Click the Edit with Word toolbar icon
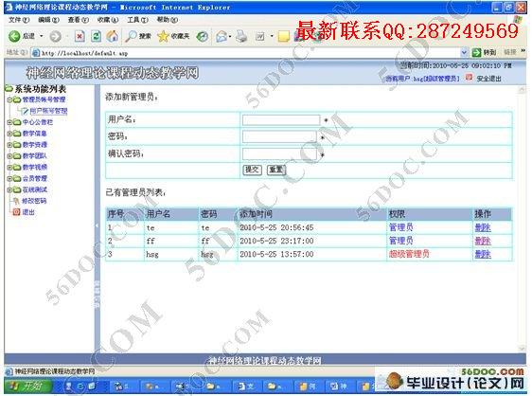Screen dimensions: 532x396 click(260, 36)
